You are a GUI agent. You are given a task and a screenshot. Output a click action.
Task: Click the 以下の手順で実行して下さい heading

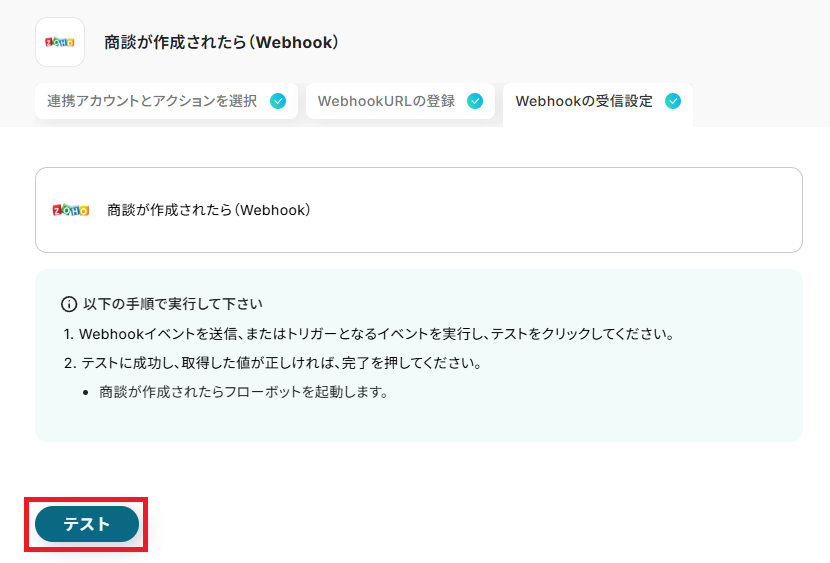tap(173, 304)
